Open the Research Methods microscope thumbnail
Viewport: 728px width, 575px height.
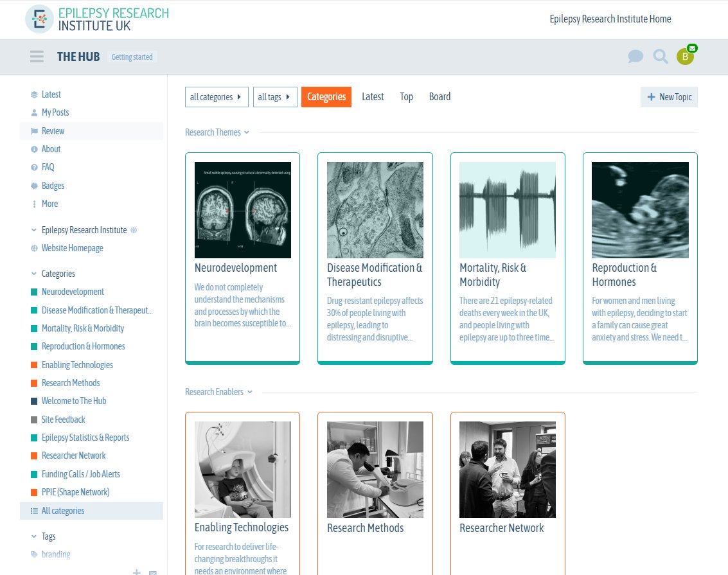[375, 470]
